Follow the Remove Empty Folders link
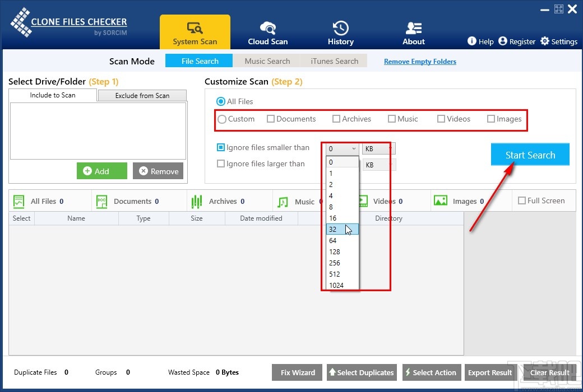 coord(420,62)
